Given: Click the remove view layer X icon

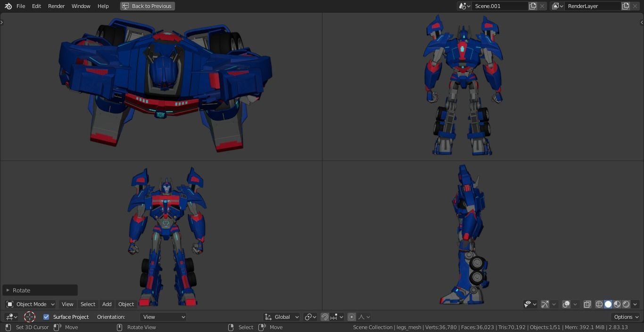Looking at the screenshot, I should 635,6.
